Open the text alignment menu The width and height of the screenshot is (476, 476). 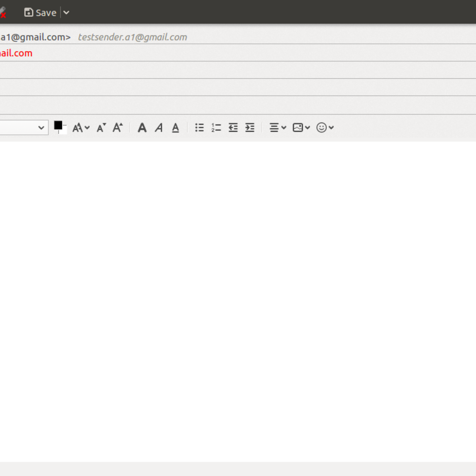(x=278, y=127)
